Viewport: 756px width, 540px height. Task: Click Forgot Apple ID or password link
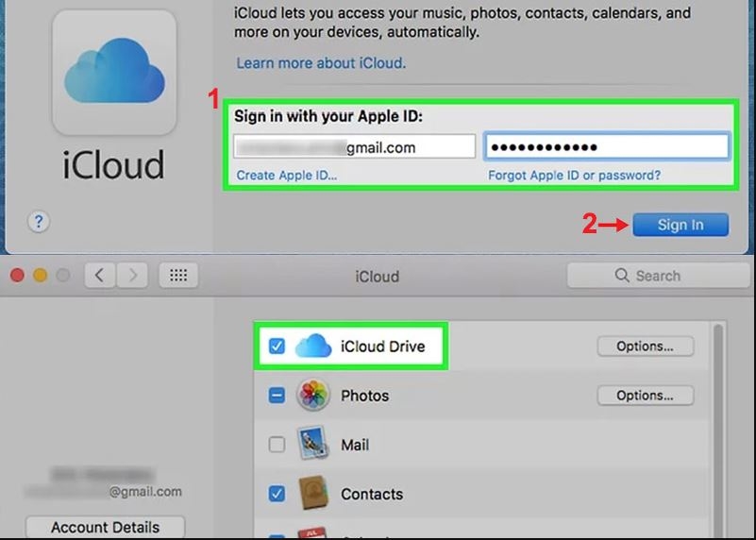click(574, 175)
